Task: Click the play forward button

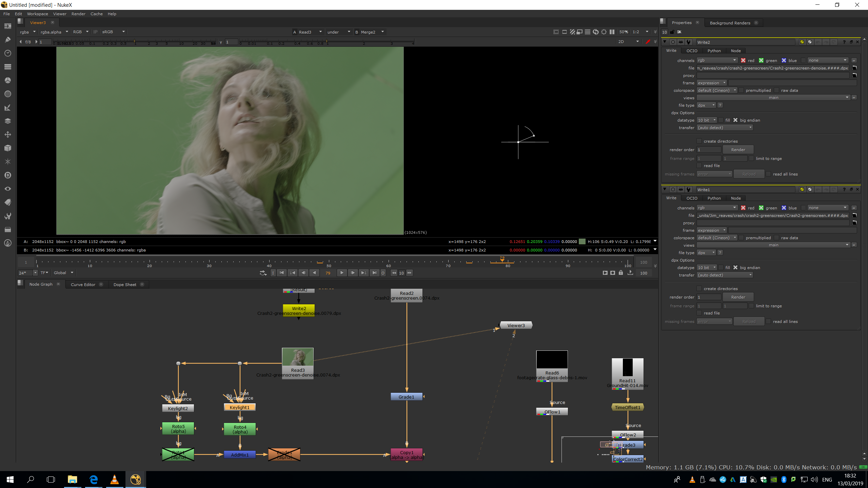Action: pyautogui.click(x=341, y=273)
